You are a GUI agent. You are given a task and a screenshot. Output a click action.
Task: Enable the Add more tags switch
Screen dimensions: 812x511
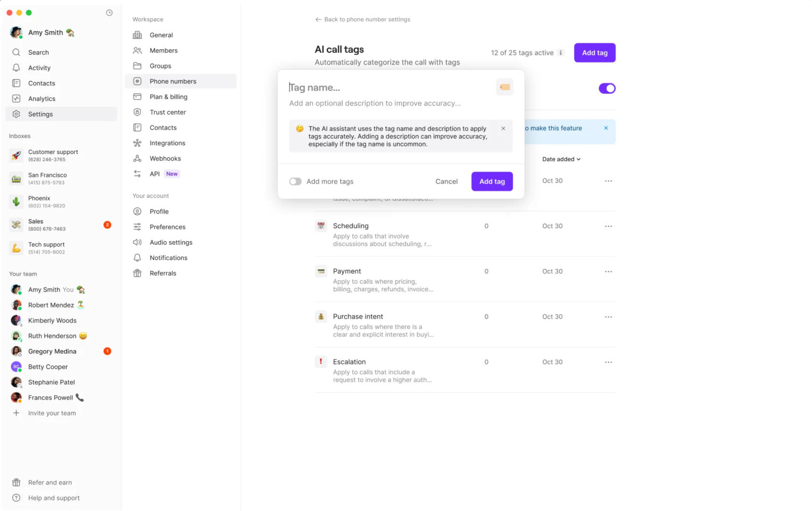coord(296,181)
